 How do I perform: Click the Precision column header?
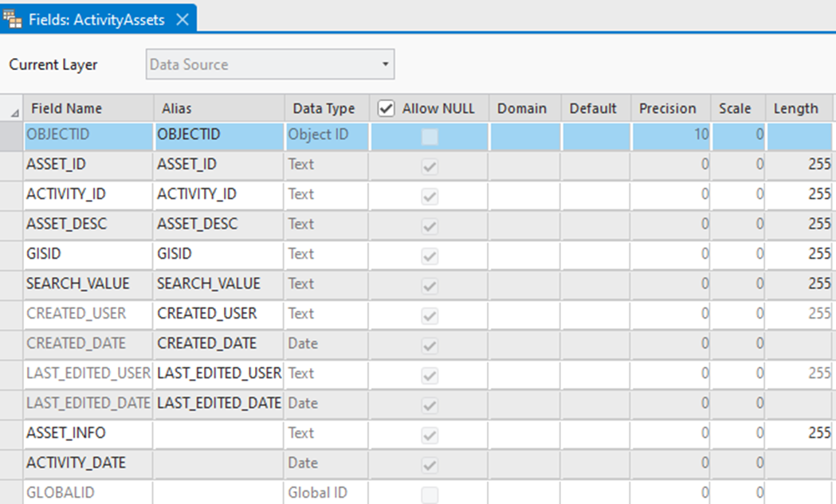(671, 109)
